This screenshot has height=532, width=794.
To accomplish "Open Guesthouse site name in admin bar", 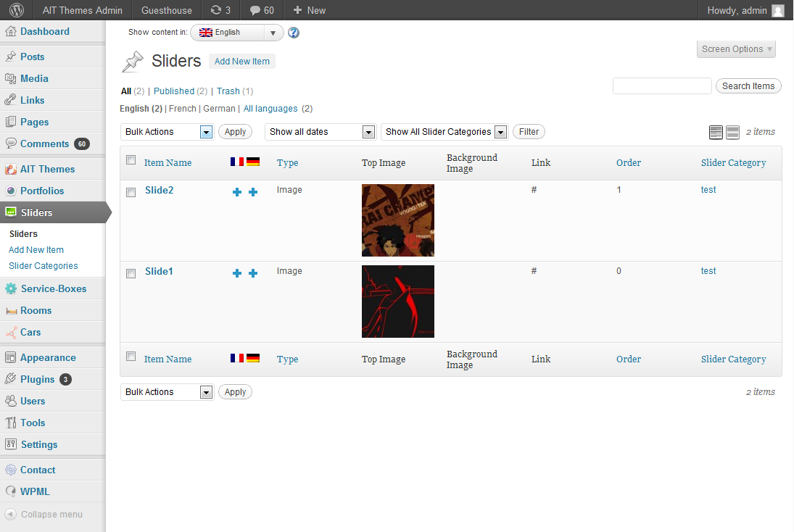I will (x=167, y=10).
